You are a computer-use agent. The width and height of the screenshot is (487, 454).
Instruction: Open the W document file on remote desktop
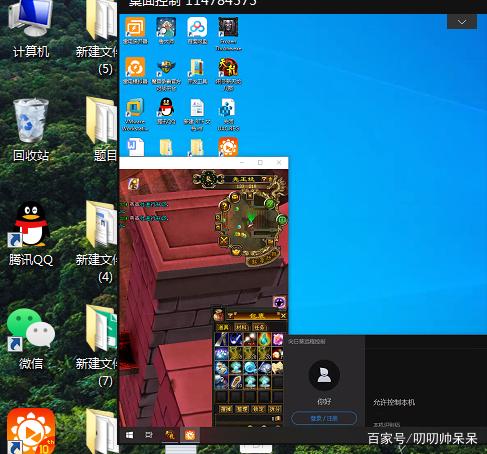[x=136, y=147]
